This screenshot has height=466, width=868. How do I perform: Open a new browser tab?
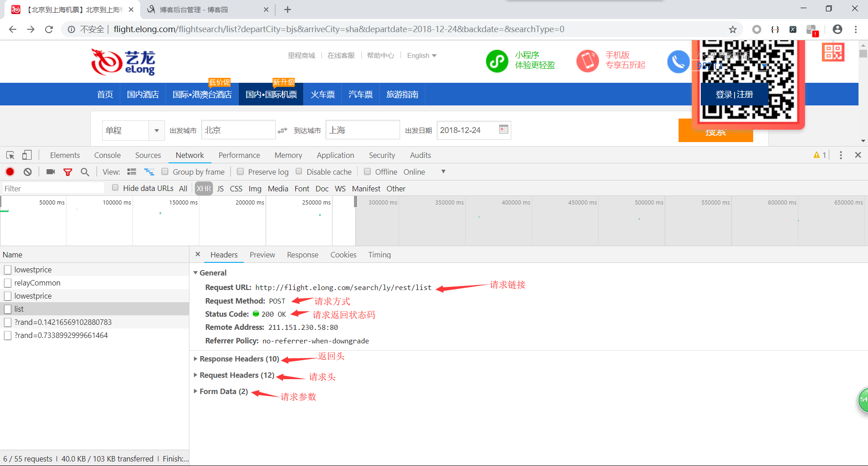[x=288, y=10]
